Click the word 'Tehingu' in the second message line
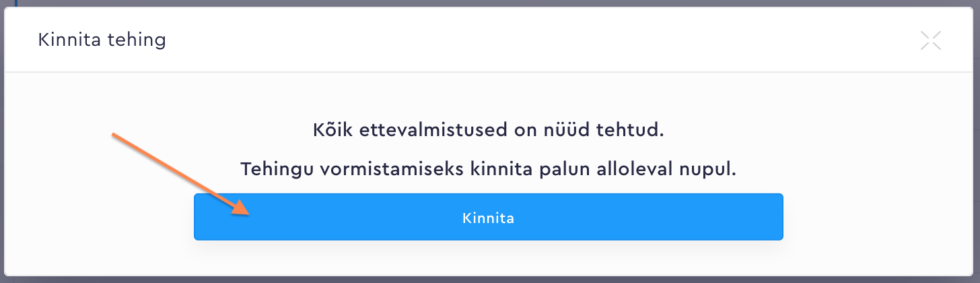Viewport: 980px width, 283px height. [271, 168]
